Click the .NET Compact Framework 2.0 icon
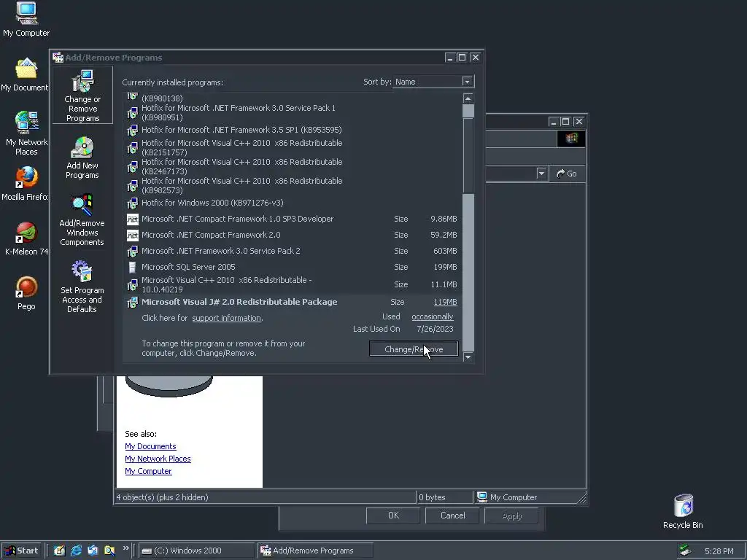This screenshot has width=747, height=560. click(x=133, y=235)
